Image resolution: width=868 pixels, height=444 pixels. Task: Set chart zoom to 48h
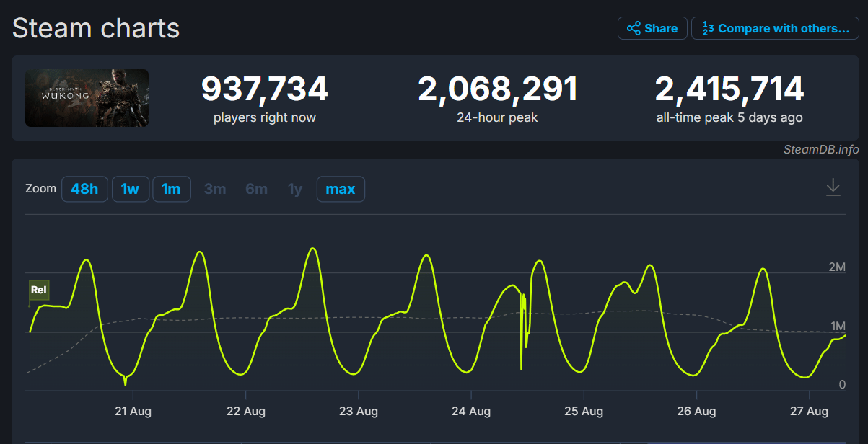[x=84, y=189]
